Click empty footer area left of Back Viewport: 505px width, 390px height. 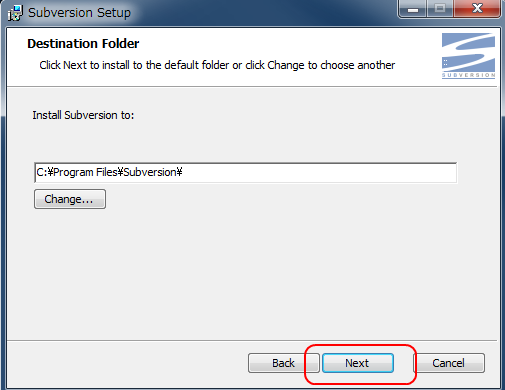(x=127, y=363)
